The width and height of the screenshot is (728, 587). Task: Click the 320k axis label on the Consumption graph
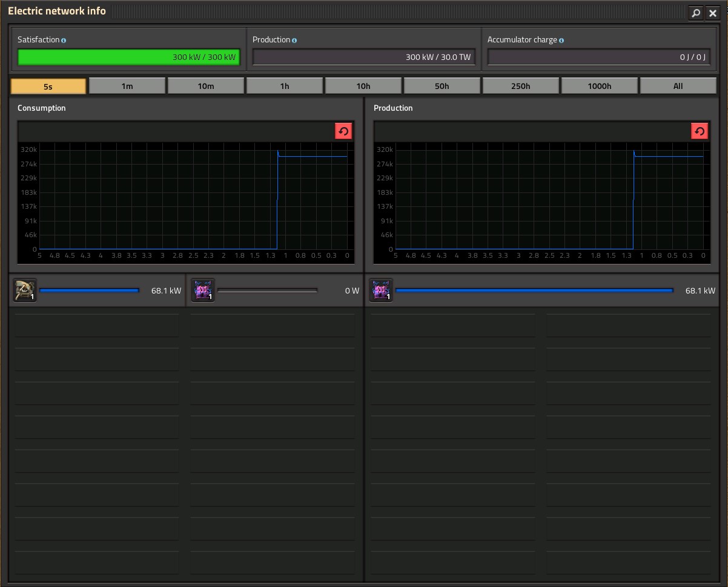(x=29, y=149)
